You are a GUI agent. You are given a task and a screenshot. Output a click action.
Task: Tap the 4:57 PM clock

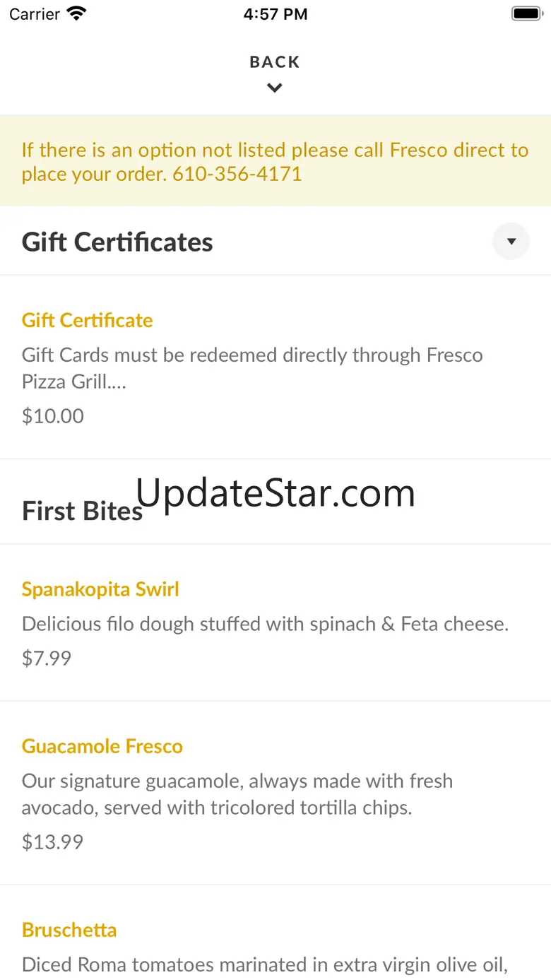tap(275, 14)
